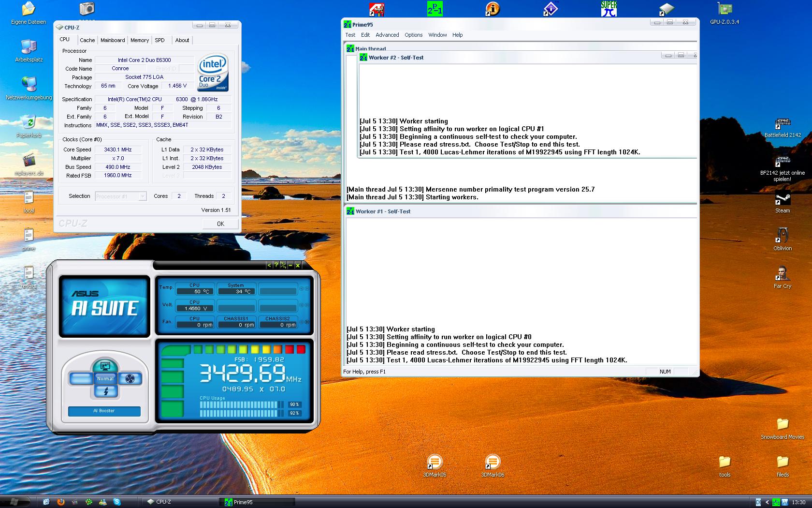Launch Firefox from the quick launch bar

pos(60,502)
